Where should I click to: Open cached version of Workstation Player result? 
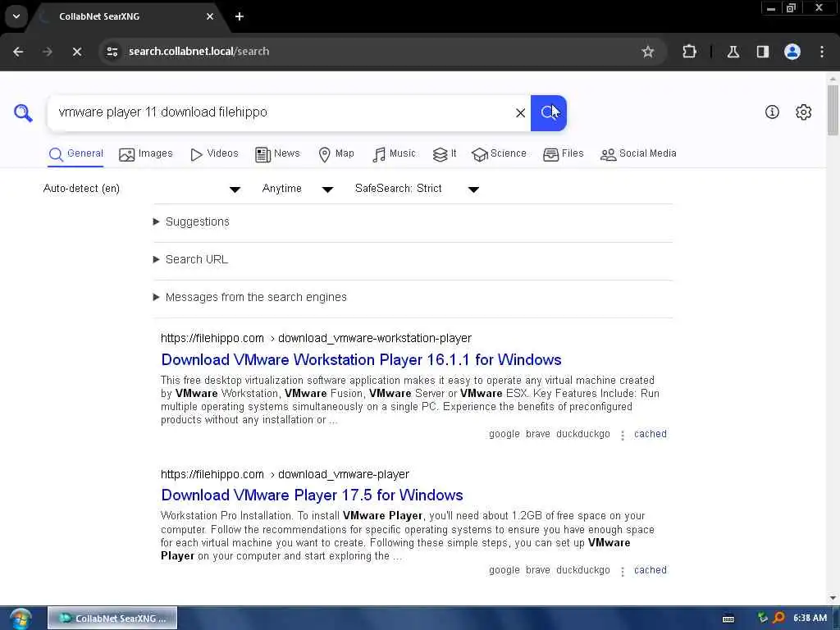(x=651, y=434)
